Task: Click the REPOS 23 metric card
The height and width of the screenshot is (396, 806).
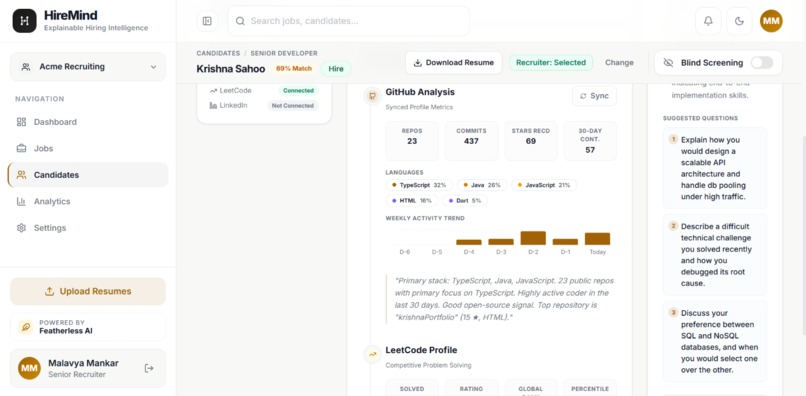Action: pyautogui.click(x=412, y=141)
